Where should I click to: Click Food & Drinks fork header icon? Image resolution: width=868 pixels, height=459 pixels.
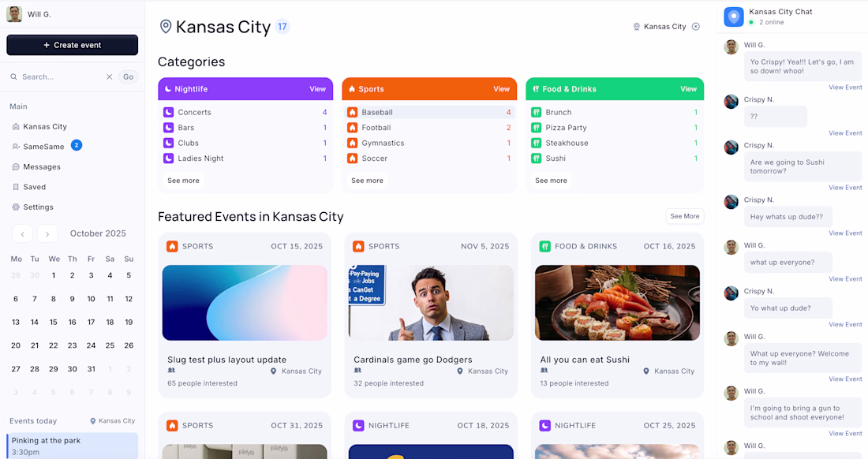(535, 89)
